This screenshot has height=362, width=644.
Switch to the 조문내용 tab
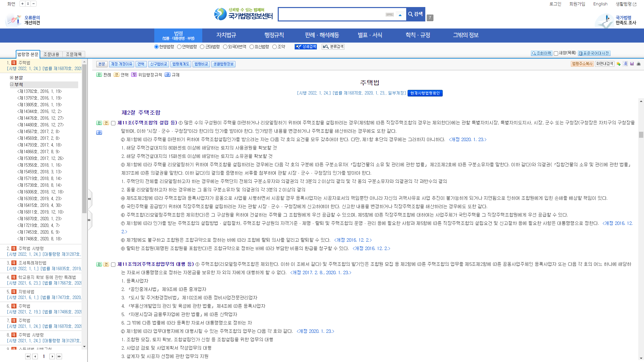click(x=51, y=54)
